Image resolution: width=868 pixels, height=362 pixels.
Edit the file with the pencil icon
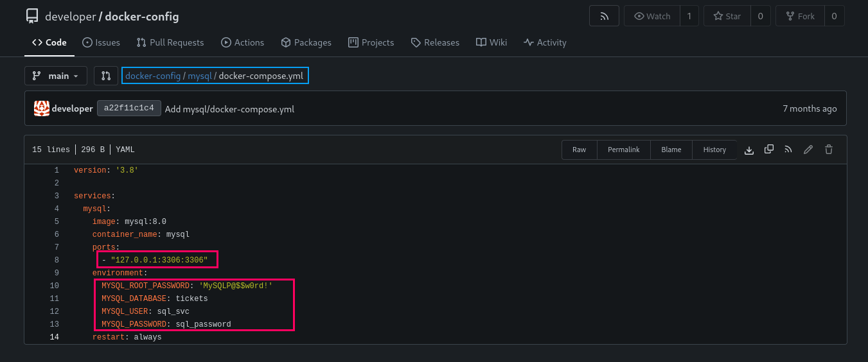point(808,150)
